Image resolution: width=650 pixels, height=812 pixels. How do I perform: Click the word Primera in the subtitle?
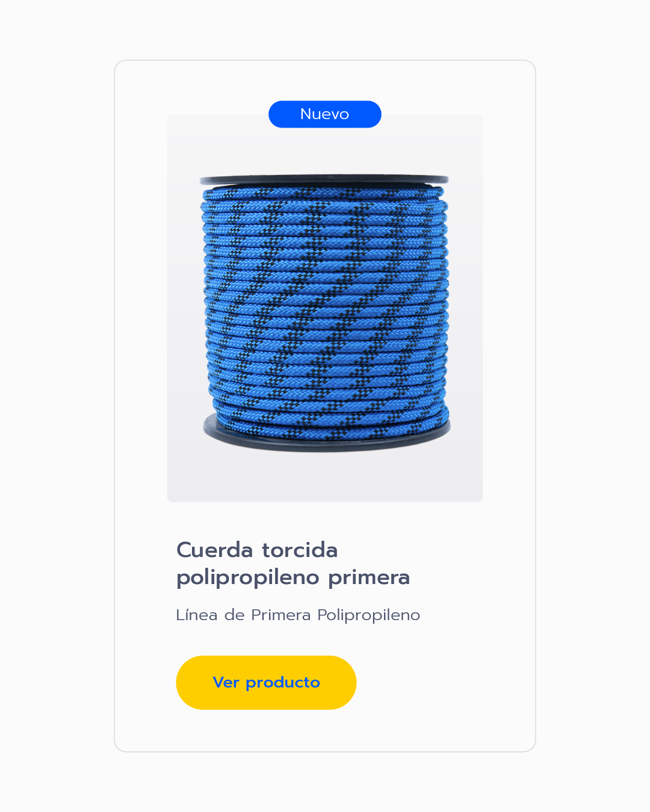(x=281, y=615)
